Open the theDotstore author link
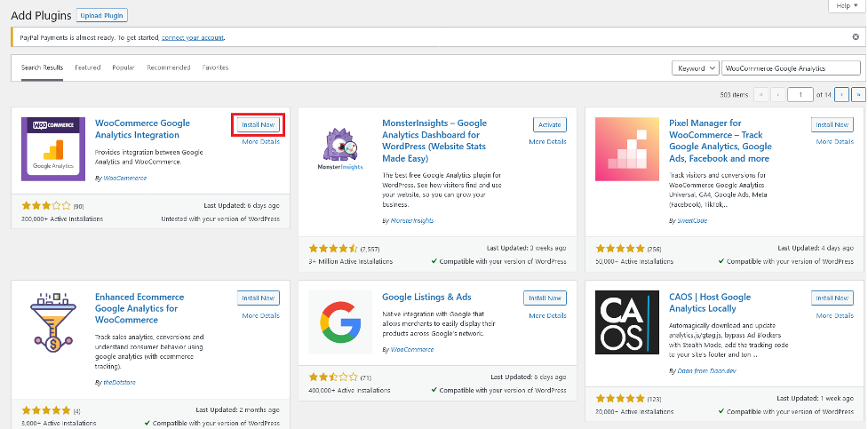 [x=119, y=382]
